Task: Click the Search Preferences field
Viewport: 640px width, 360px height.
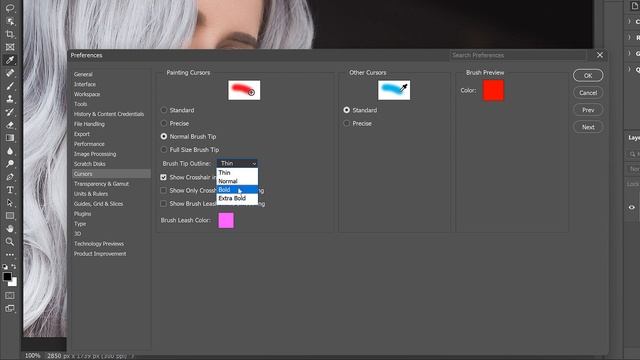Action: coord(518,55)
